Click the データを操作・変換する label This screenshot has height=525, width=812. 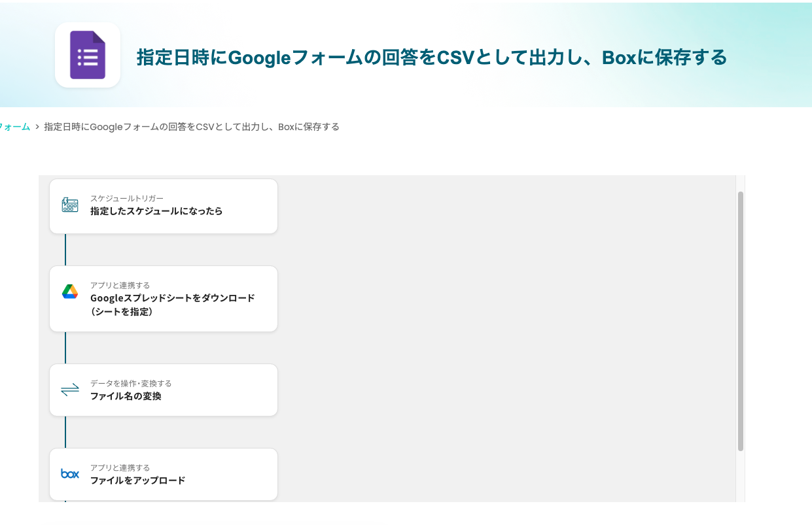pyautogui.click(x=131, y=383)
